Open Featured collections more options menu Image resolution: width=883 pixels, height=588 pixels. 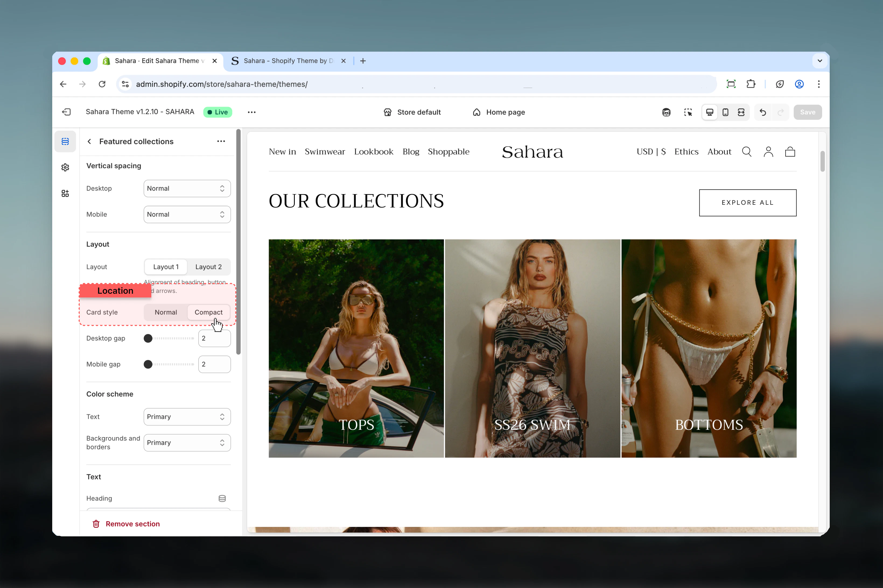coord(221,141)
